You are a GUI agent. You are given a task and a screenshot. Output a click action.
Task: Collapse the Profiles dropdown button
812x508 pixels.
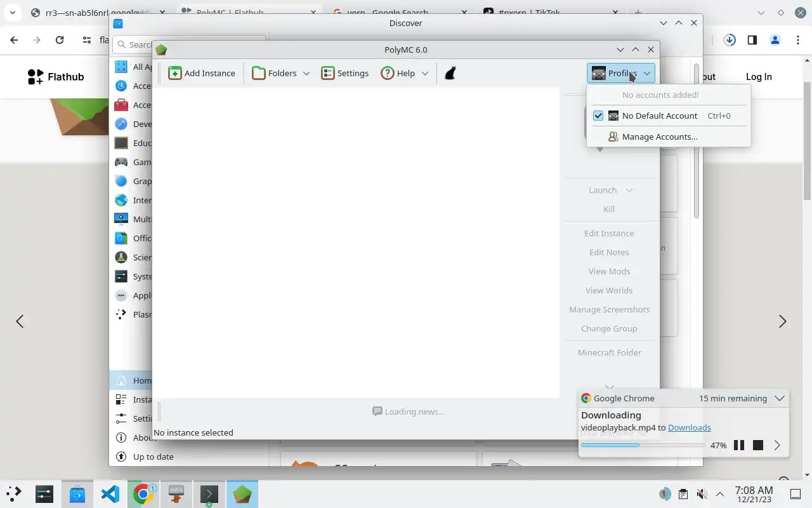[x=621, y=73]
